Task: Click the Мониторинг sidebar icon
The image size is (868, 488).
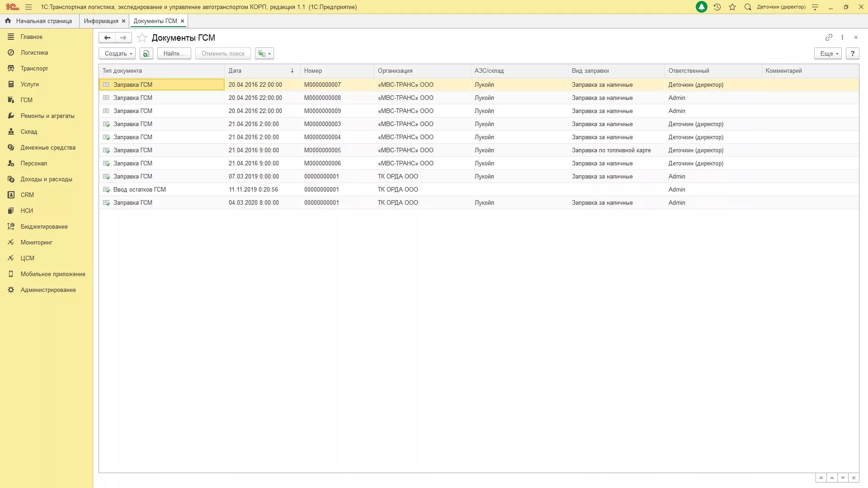Action: [x=11, y=242]
